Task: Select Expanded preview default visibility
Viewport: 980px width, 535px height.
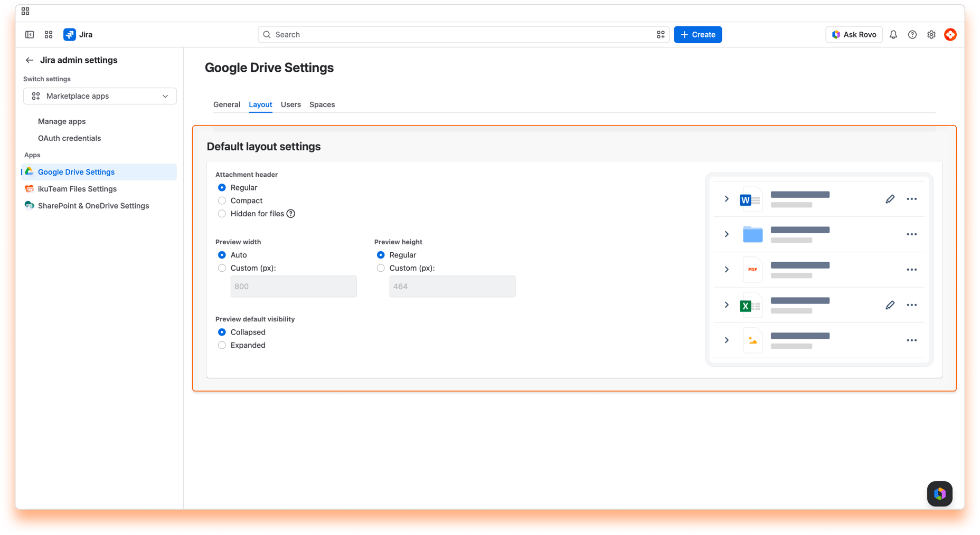Action: coord(222,345)
